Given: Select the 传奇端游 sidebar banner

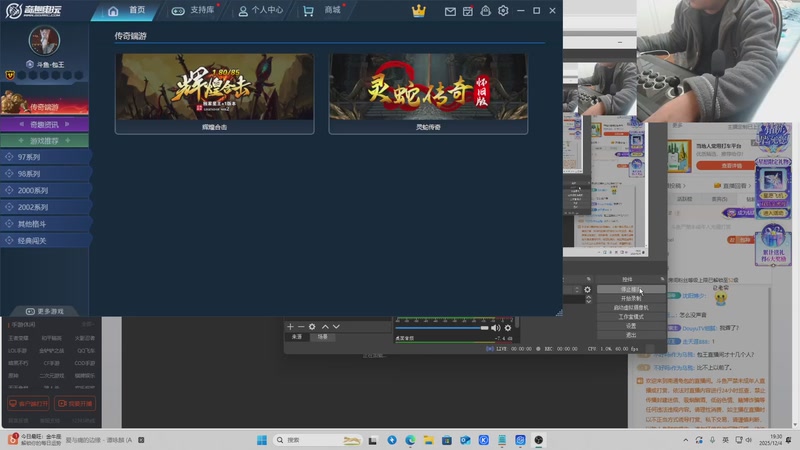Looking at the screenshot, I should pos(44,102).
